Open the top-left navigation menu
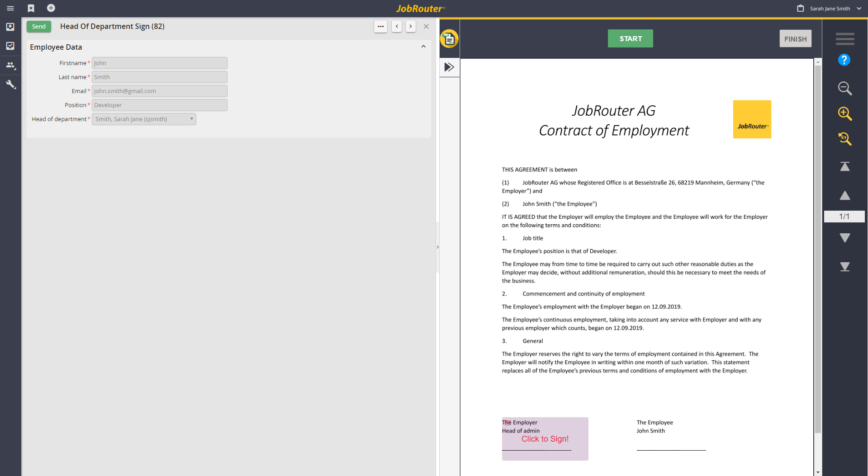Image resolution: width=868 pixels, height=476 pixels. (x=10, y=8)
